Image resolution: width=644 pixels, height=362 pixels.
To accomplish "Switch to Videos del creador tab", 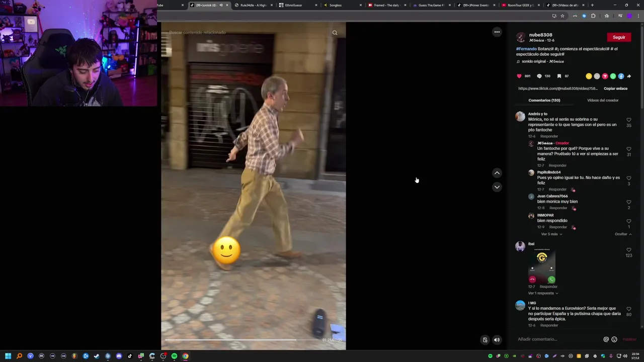I will coord(603,101).
